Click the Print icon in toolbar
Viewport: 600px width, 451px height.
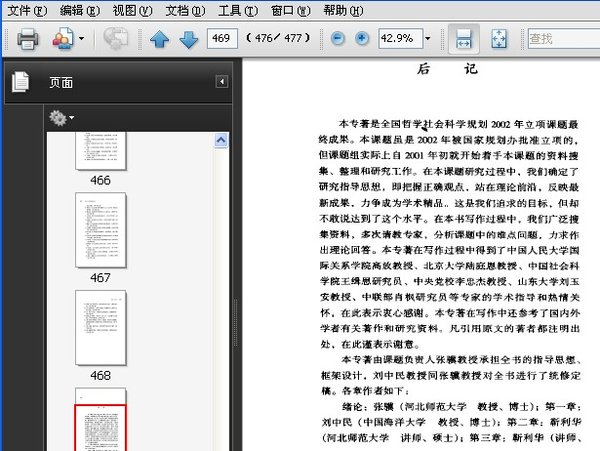(x=27, y=39)
